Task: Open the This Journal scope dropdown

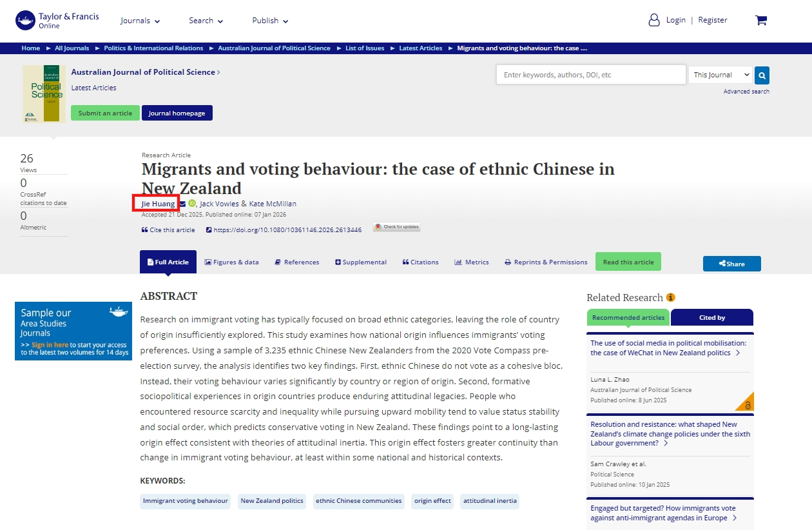Action: [720, 75]
